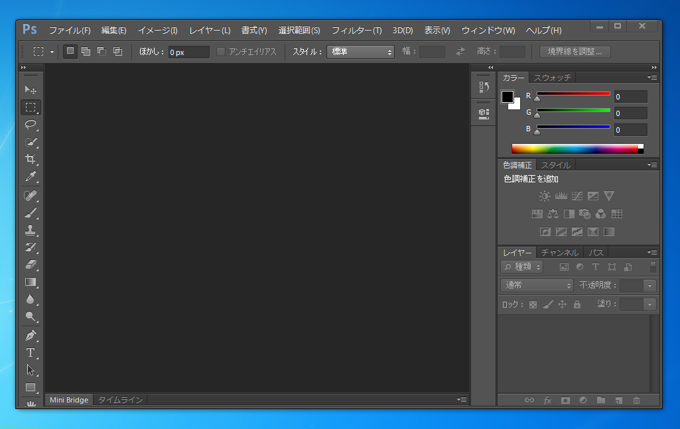Select the Clone Stamp tool
The width and height of the screenshot is (680, 429).
point(30,230)
